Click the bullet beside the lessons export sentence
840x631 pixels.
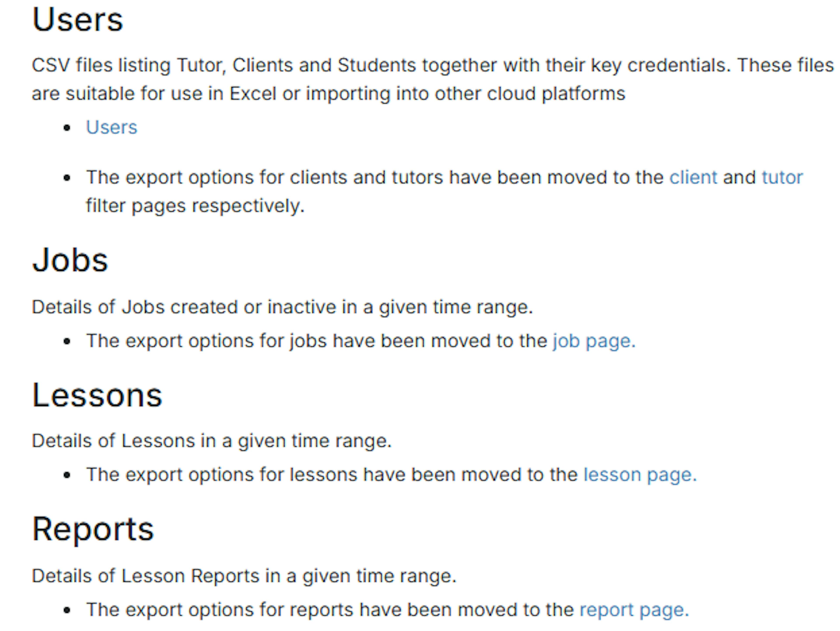[x=67, y=475]
